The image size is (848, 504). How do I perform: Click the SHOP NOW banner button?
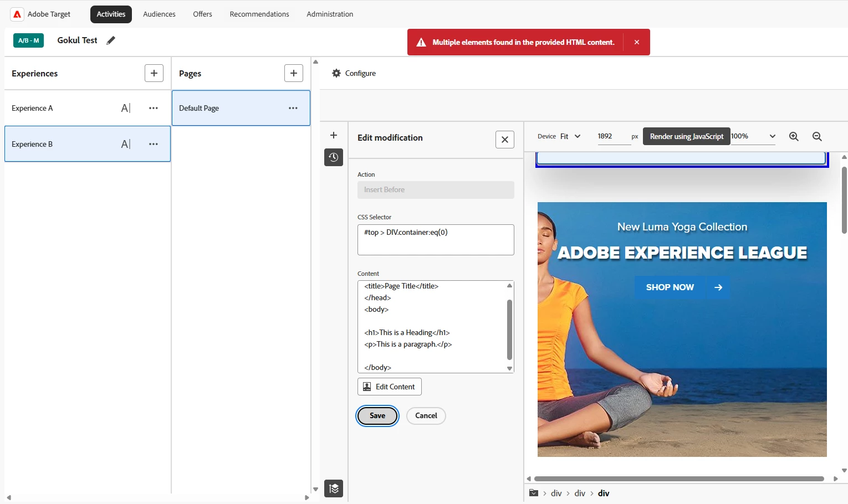670,287
